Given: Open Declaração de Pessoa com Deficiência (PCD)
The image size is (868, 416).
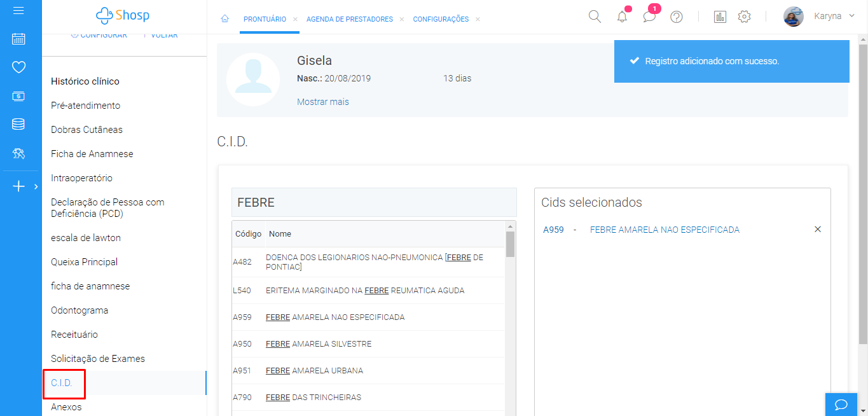Looking at the screenshot, I should (x=107, y=208).
